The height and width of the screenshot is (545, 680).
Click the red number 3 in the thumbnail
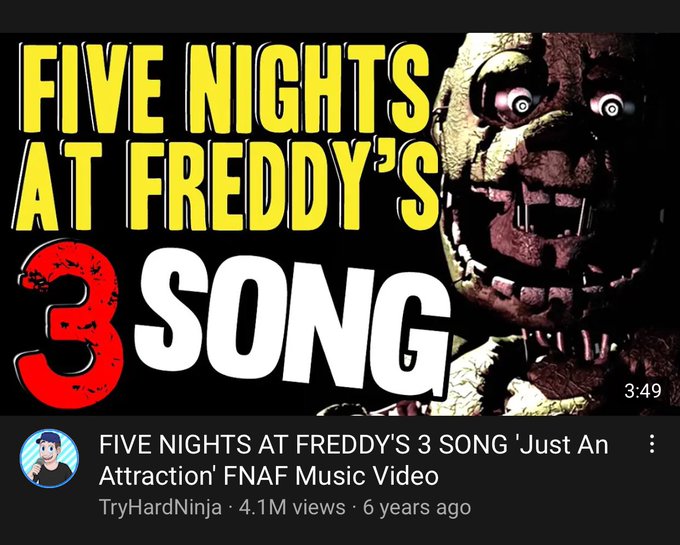(69, 324)
